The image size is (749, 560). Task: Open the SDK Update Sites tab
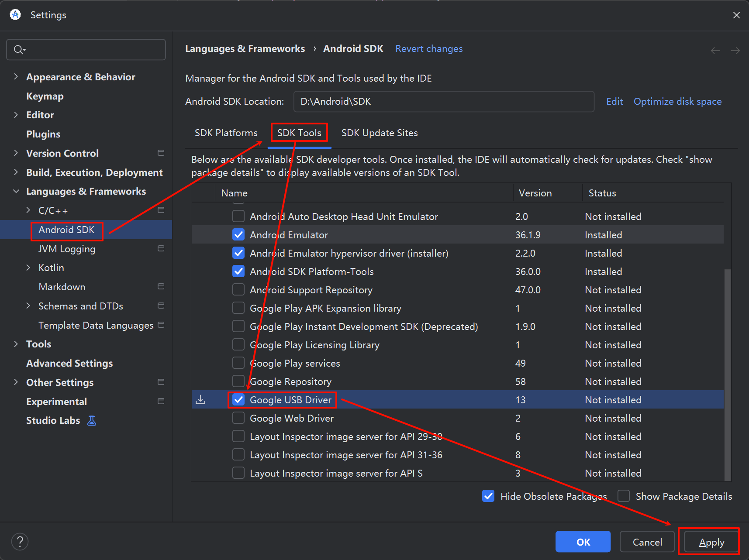(380, 133)
